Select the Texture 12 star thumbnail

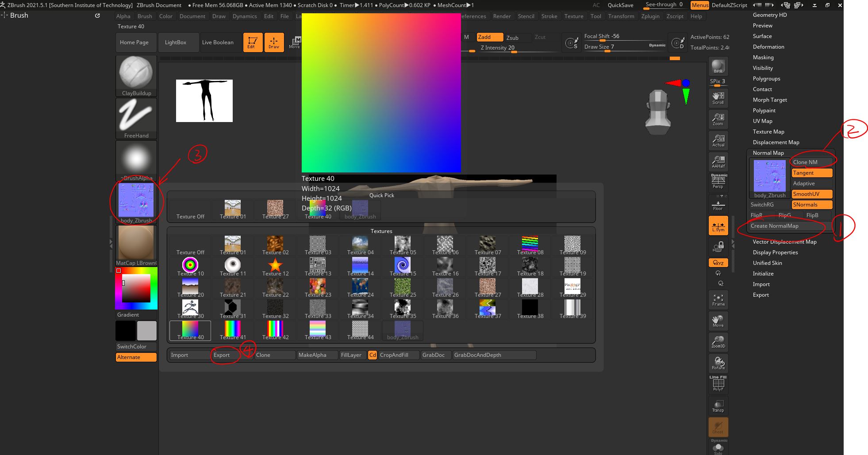click(x=275, y=264)
